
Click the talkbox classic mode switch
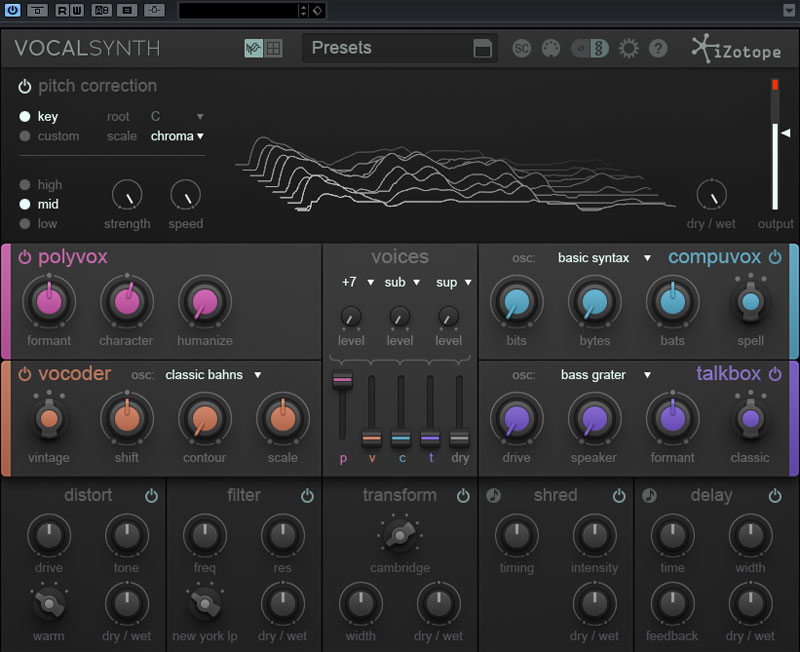751,419
